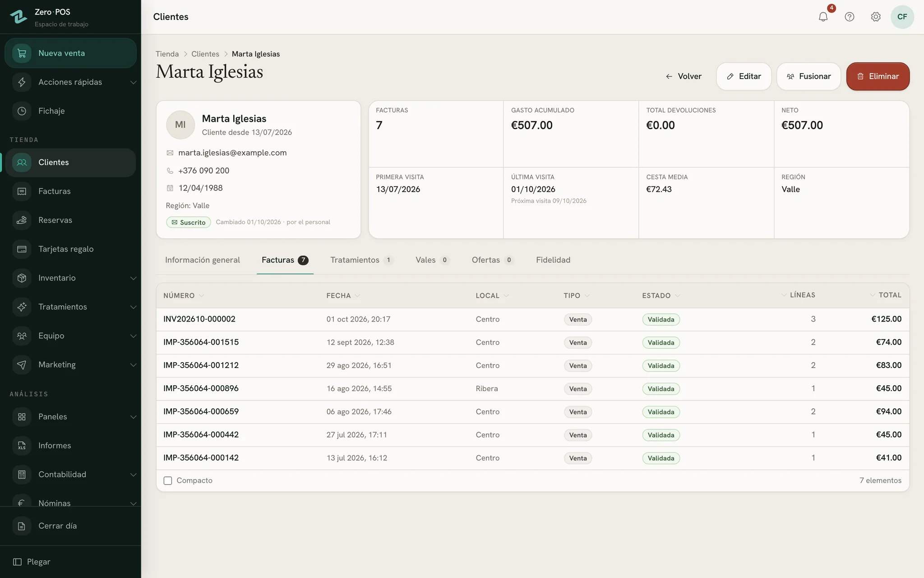
Task: Click the red Eliminar button
Action: pos(878,76)
